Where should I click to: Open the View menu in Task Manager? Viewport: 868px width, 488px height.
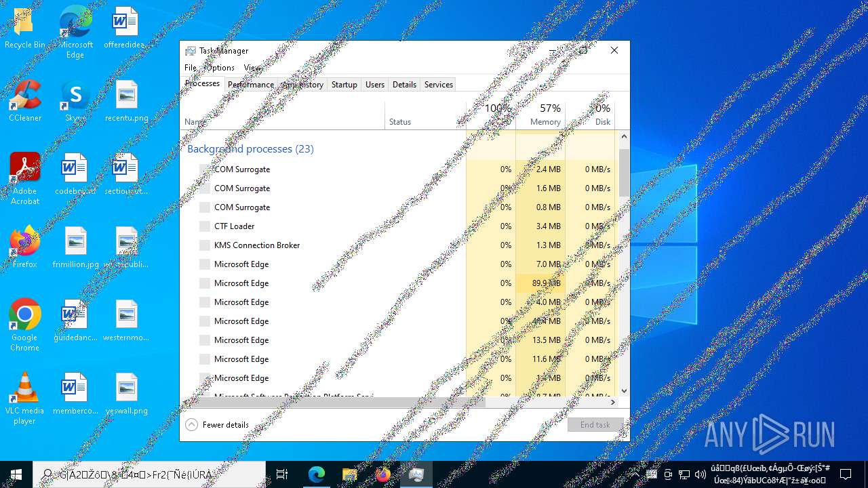tap(252, 68)
